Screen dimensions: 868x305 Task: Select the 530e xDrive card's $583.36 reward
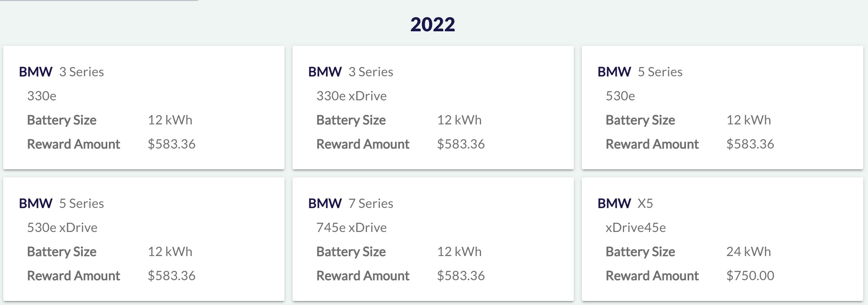[171, 276]
